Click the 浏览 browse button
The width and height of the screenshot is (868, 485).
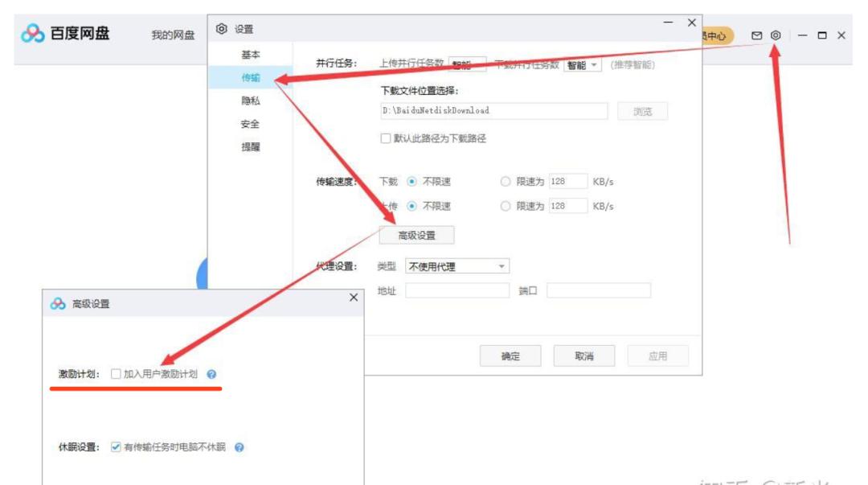click(643, 112)
